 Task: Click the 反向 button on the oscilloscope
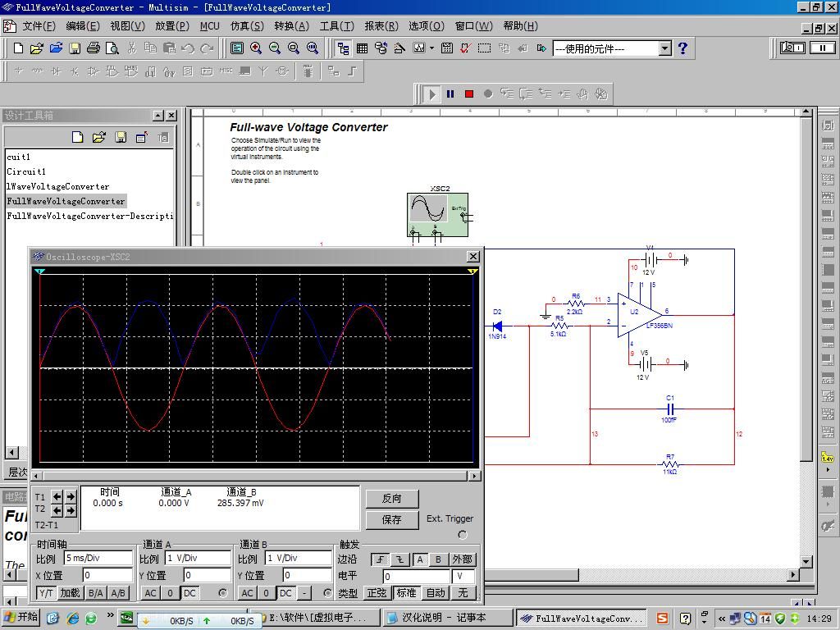click(x=391, y=499)
